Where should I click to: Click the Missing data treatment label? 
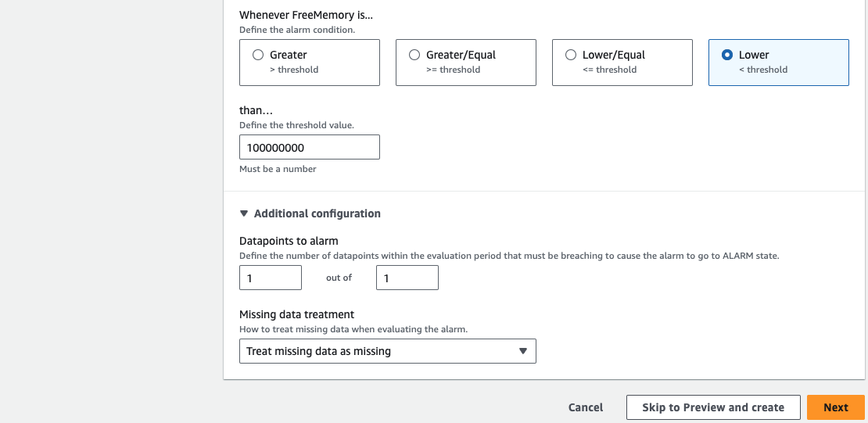click(296, 314)
